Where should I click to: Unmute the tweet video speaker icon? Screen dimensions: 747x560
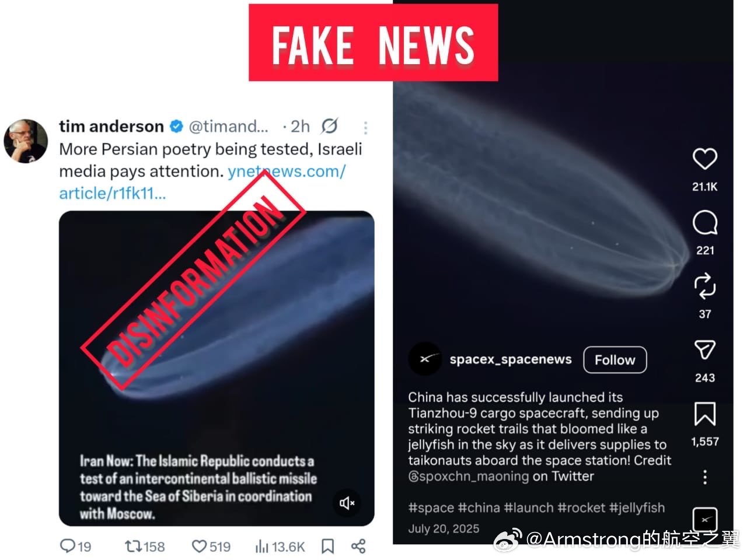347,503
